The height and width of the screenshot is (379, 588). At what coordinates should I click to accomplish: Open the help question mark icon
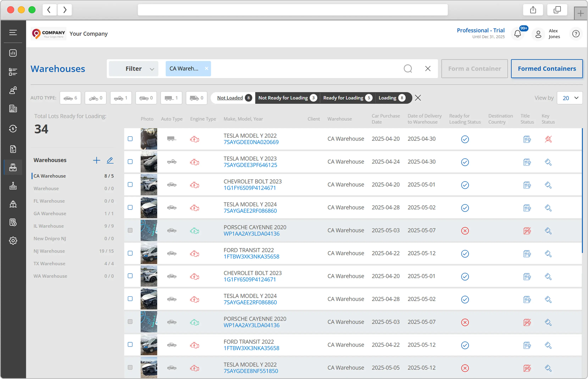coord(576,34)
